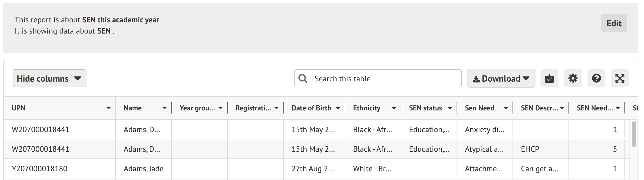This screenshot has height=180, width=644.
Task: Click the EHCP description cell
Action: (x=530, y=149)
